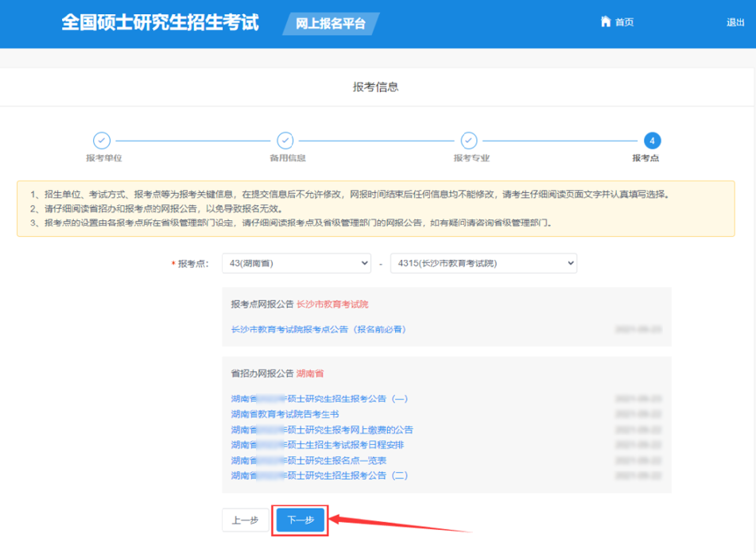Image resolution: width=756 pixels, height=553 pixels.
Task: Click the 报考专业 step checkmark icon
Action: pyautogui.click(x=469, y=141)
